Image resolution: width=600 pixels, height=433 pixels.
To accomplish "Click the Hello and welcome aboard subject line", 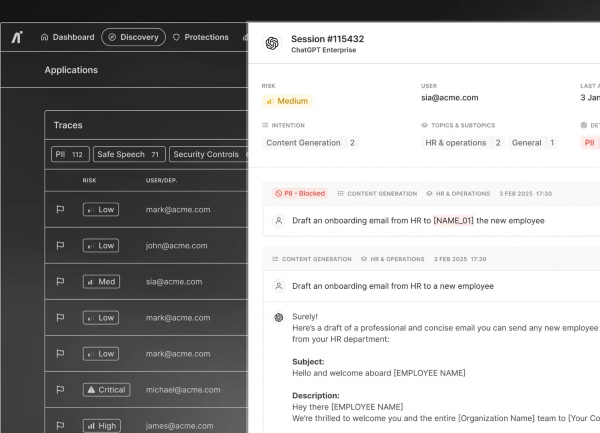I will coord(379,373).
